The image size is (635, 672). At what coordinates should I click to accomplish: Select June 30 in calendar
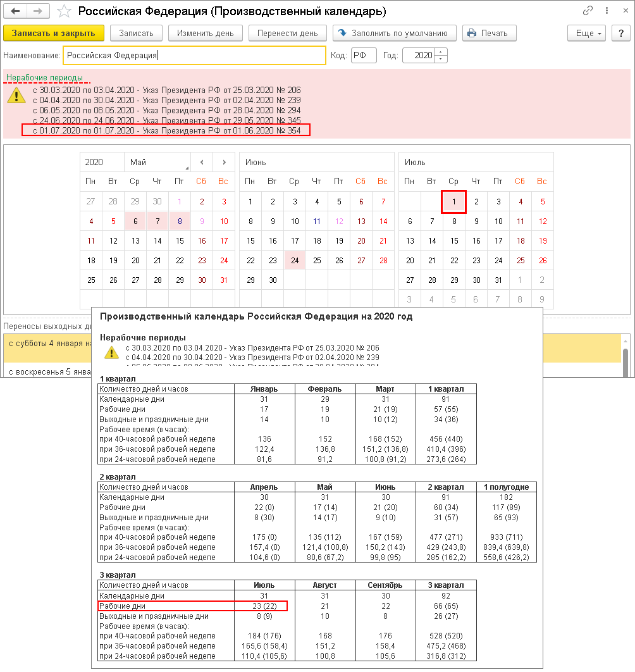[x=273, y=280]
